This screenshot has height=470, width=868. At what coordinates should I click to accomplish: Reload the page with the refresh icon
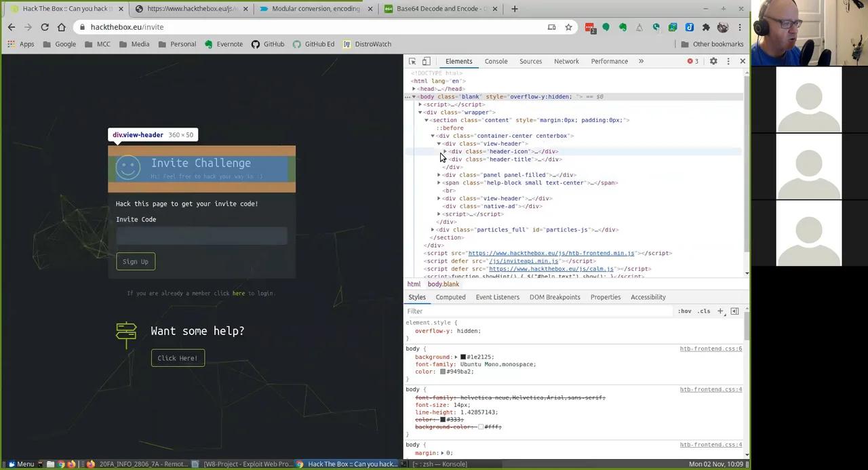click(x=45, y=27)
